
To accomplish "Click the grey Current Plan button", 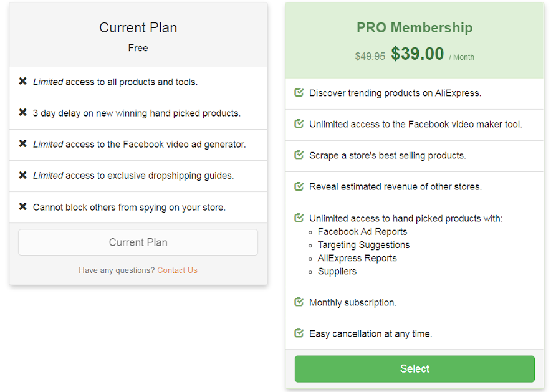I will pyautogui.click(x=138, y=242).
